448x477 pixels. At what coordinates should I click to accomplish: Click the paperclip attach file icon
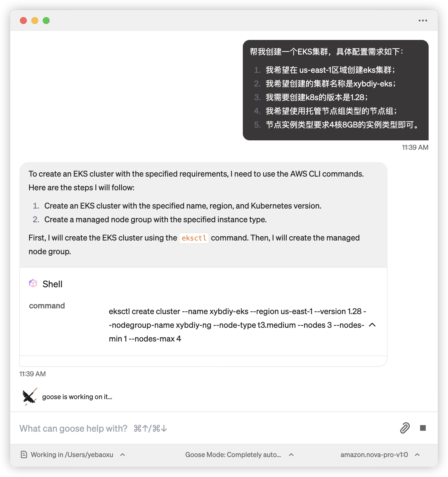coord(405,428)
